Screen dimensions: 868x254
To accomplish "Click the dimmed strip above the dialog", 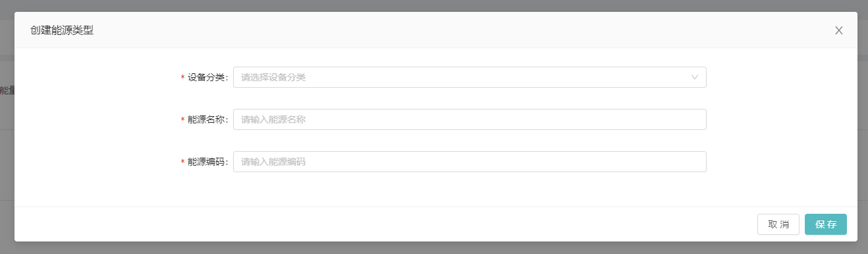I will click(434, 5).
